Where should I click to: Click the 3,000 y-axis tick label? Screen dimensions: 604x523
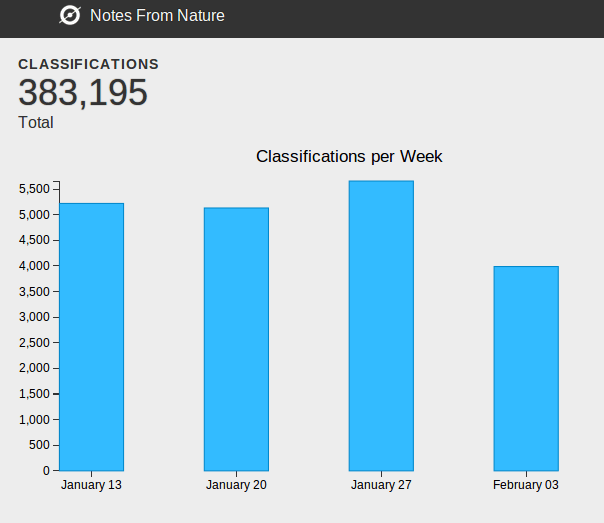point(34,317)
